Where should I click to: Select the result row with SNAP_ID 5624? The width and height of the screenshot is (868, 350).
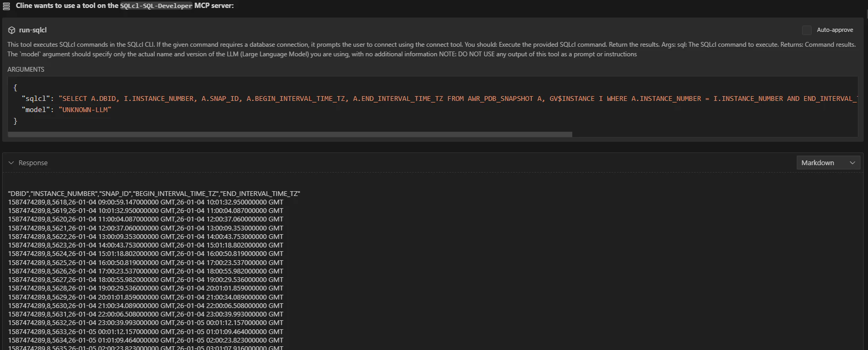coord(146,254)
